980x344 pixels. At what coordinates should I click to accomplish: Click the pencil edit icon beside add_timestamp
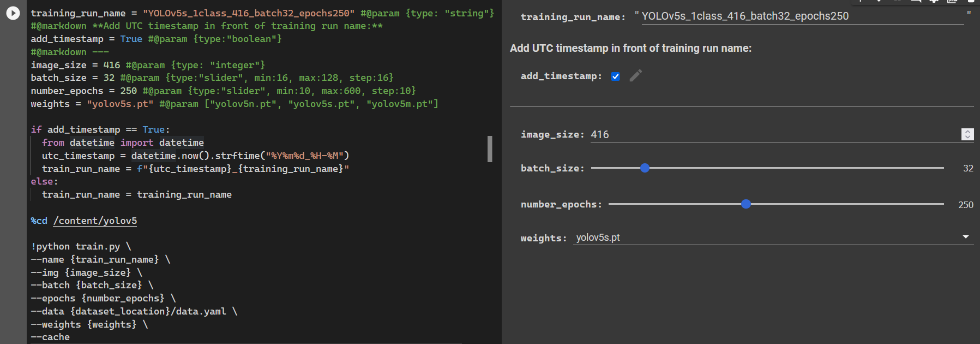(635, 75)
